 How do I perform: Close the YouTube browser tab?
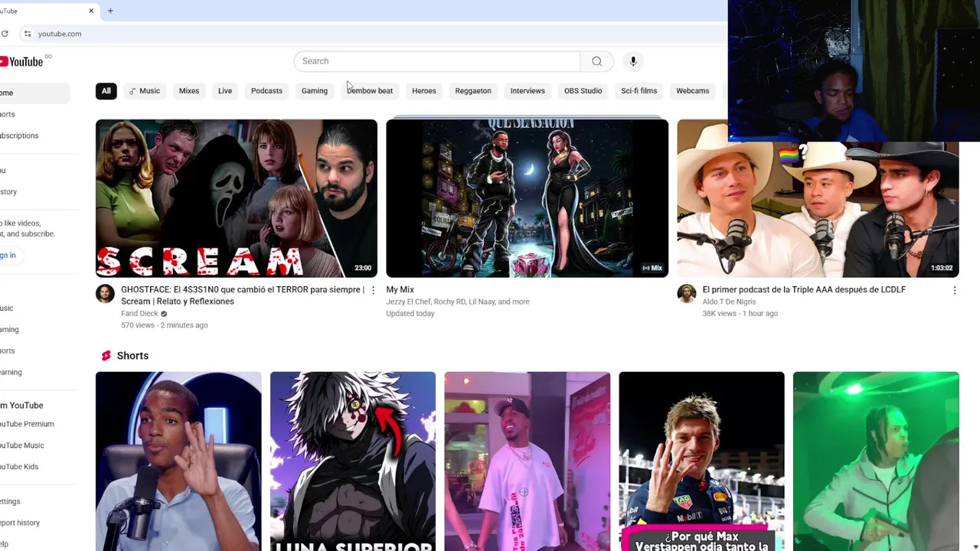(x=91, y=11)
